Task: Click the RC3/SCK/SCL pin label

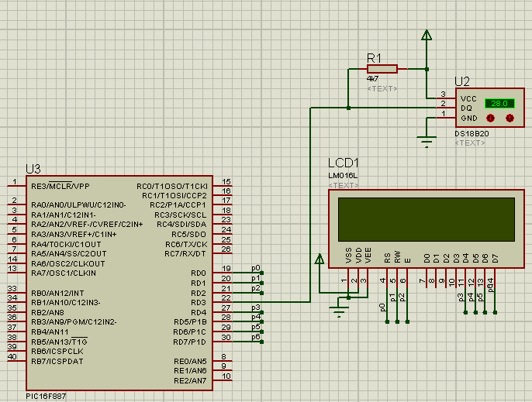Action: (x=181, y=215)
